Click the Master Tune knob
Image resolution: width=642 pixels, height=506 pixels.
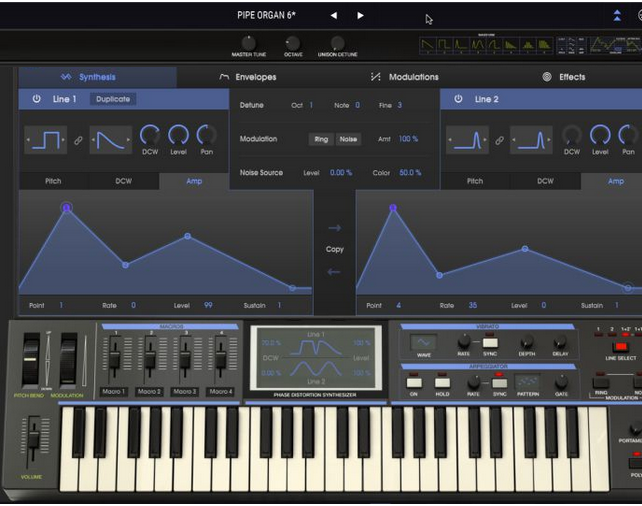point(249,43)
